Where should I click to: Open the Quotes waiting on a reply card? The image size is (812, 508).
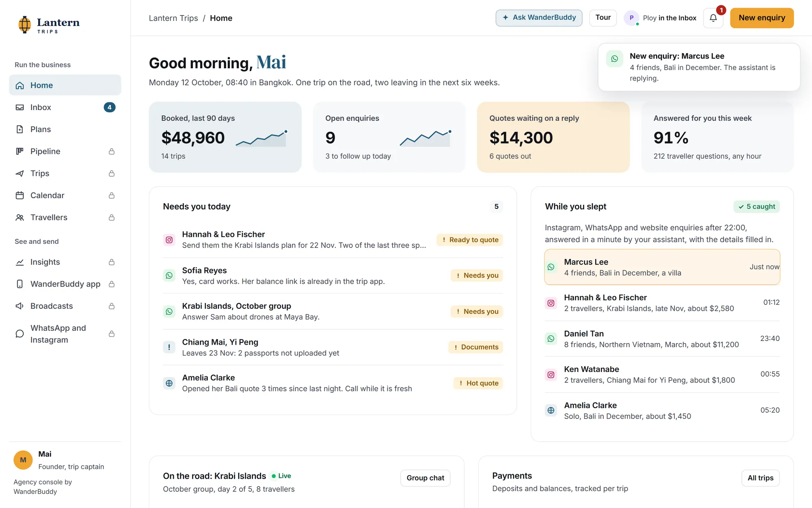coord(553,137)
